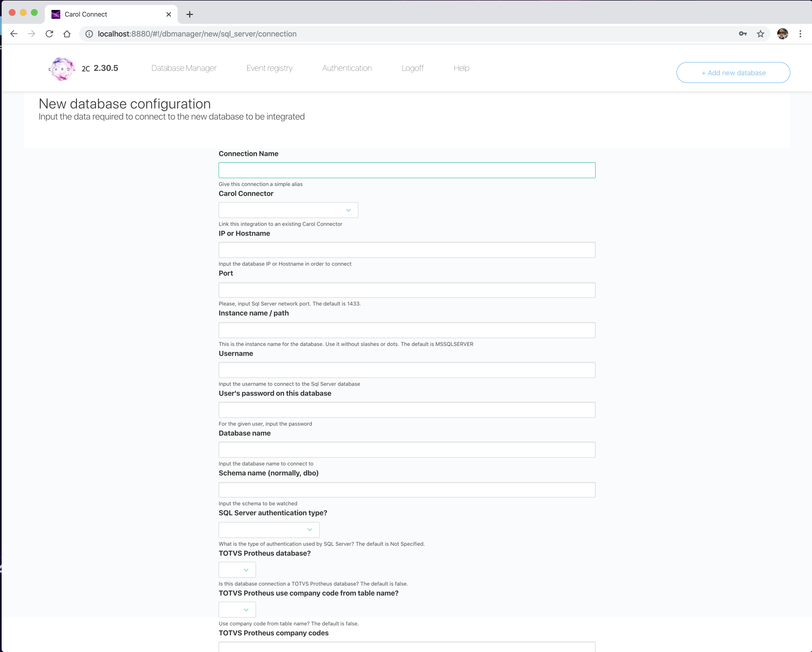The image size is (812, 652).
Task: Click the New database configuration heading
Action: 125,104
